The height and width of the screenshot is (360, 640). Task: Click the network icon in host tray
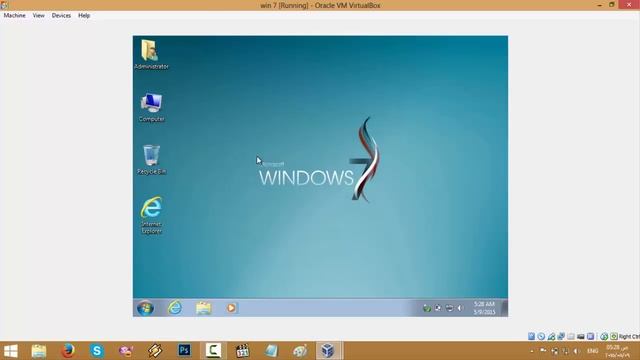pyautogui.click(x=565, y=351)
